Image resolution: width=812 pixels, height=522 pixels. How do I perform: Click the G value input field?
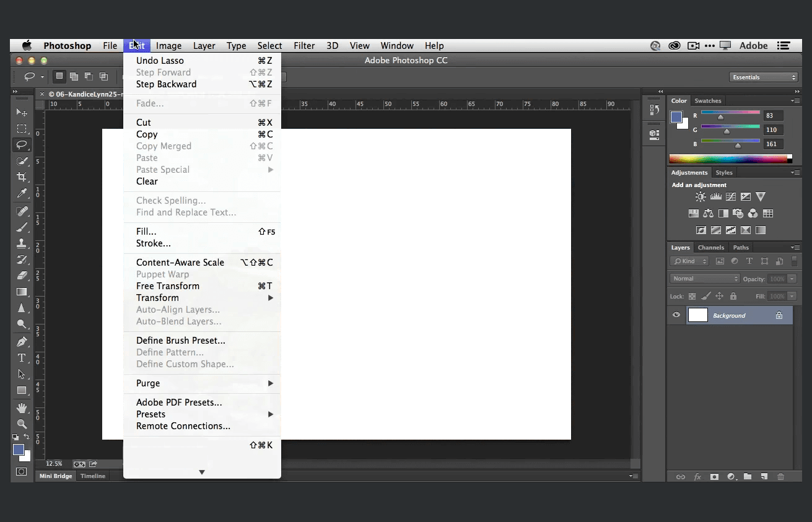pyautogui.click(x=774, y=130)
